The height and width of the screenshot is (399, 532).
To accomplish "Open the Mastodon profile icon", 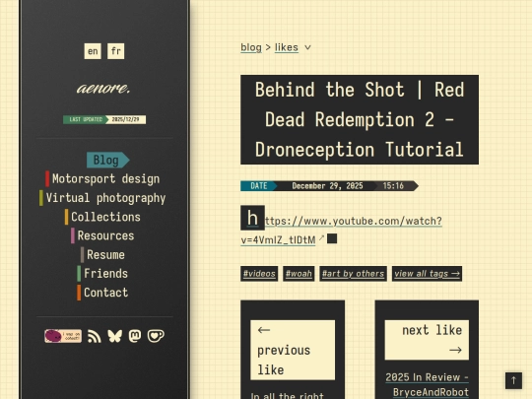I will pyautogui.click(x=135, y=336).
